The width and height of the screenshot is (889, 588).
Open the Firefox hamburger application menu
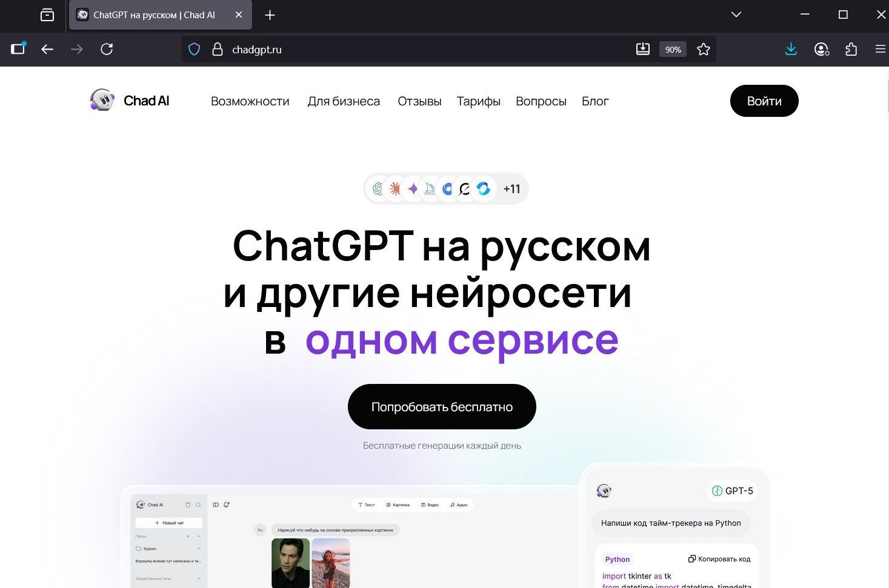coord(880,50)
